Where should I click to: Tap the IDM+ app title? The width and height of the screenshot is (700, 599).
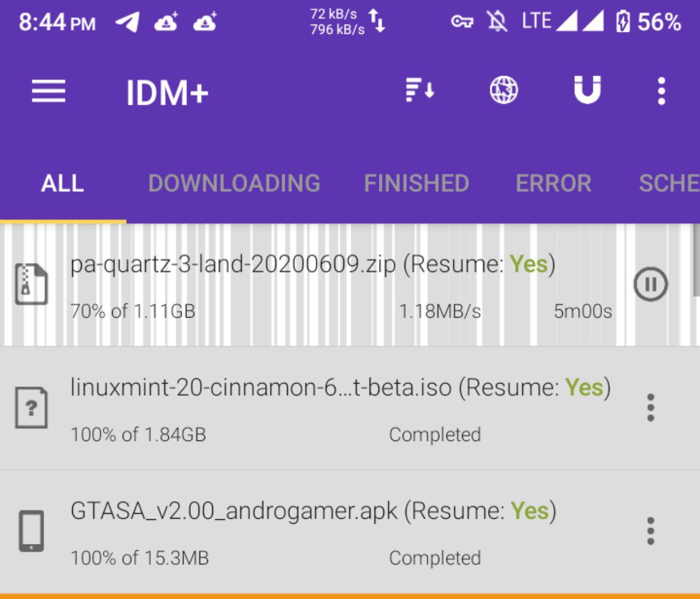(167, 92)
